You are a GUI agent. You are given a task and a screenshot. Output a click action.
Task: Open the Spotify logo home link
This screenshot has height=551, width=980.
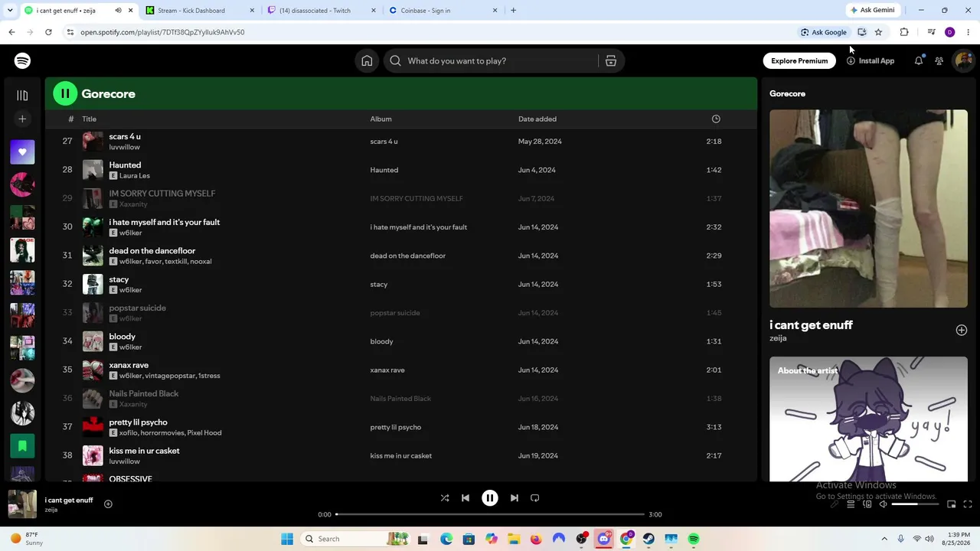pos(22,61)
